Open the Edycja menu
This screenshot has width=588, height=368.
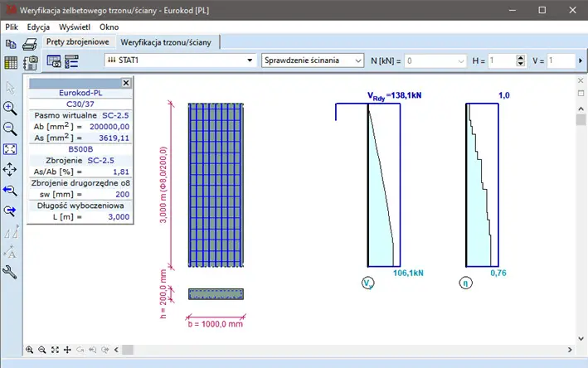click(38, 27)
